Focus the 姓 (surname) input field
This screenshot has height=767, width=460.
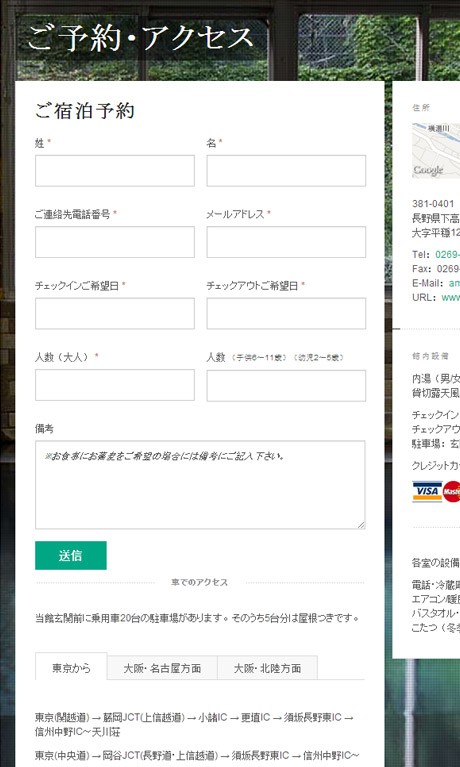(x=115, y=171)
